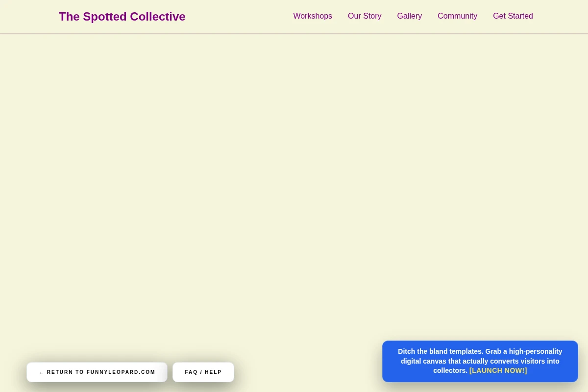This screenshot has height=392, width=588.
Task: Visit the Gallery section
Action: (410, 16)
